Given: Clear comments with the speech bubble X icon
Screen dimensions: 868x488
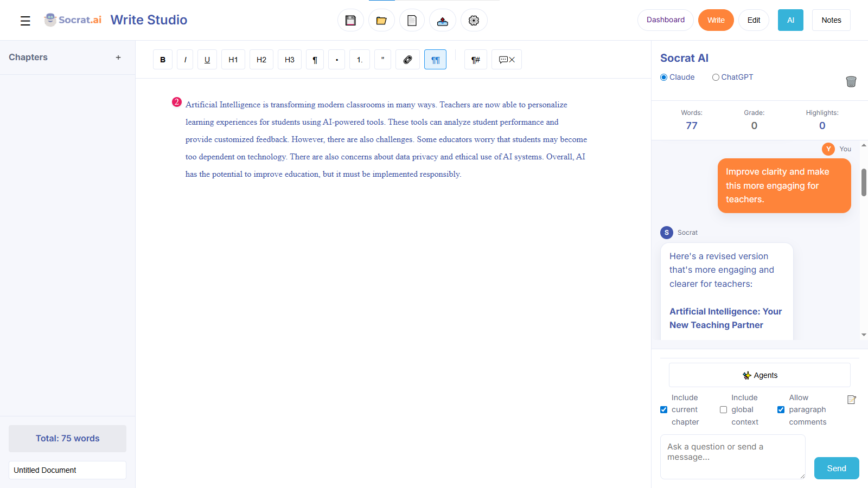Looking at the screenshot, I should point(507,60).
